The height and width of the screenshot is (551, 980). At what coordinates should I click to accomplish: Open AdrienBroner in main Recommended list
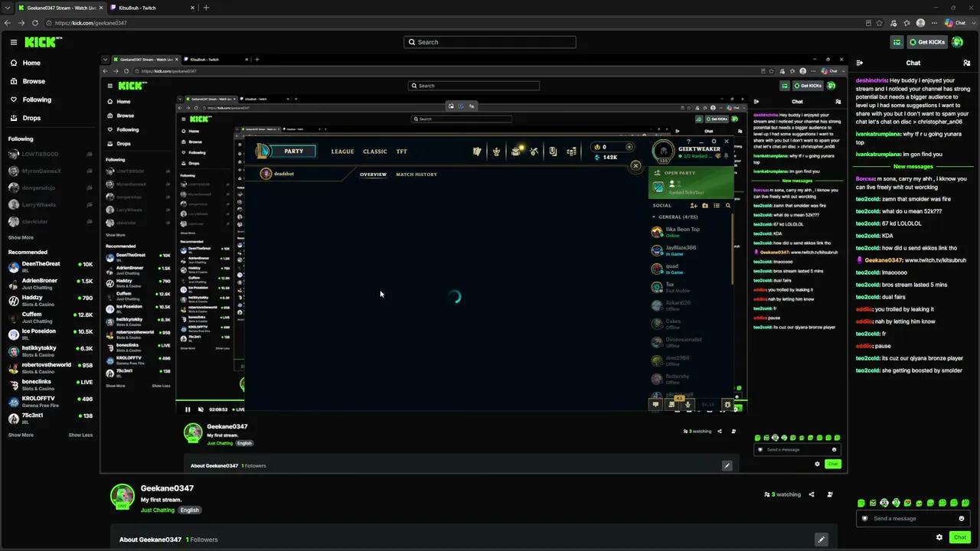(x=51, y=284)
